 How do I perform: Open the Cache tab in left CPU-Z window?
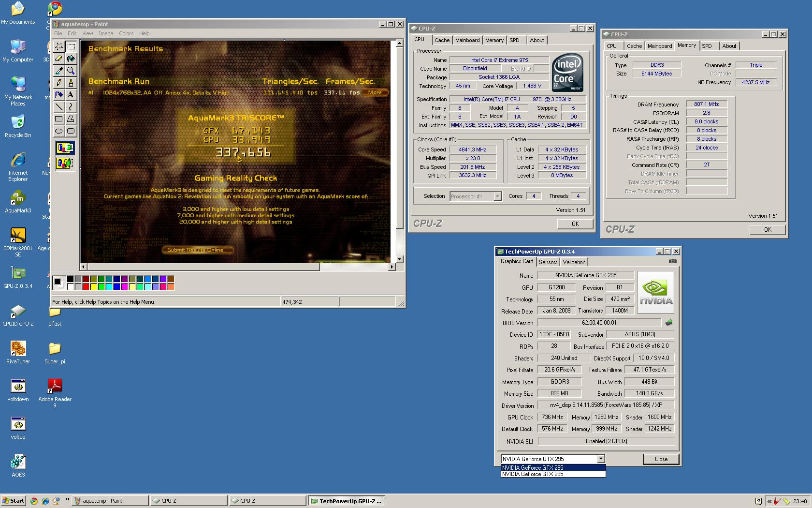[442, 40]
